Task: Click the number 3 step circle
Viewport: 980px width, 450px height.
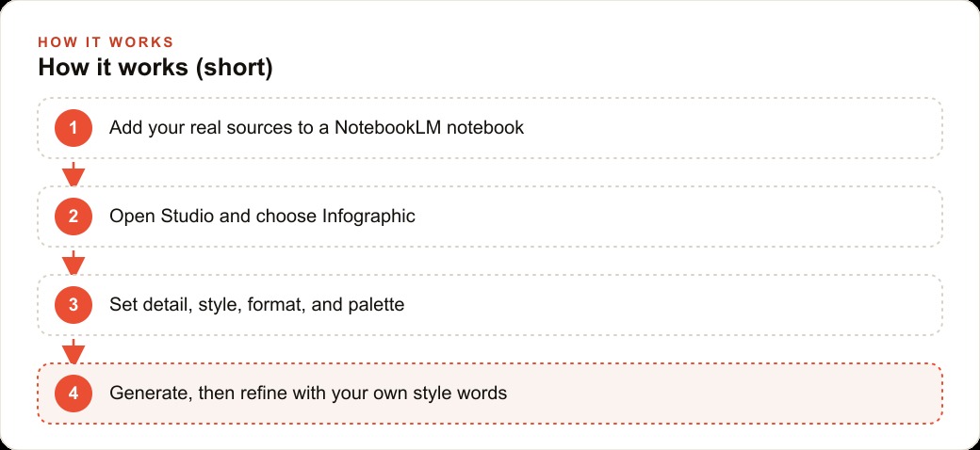Action: (73, 305)
